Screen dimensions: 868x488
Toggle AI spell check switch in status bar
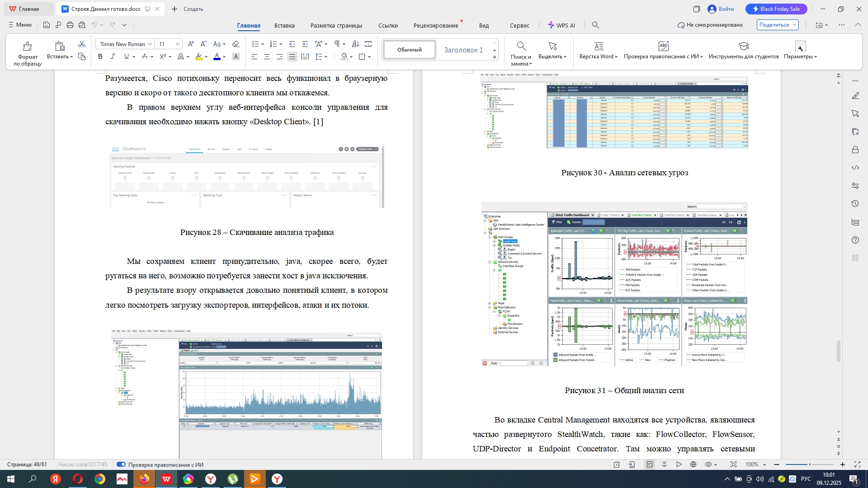pyautogui.click(x=121, y=465)
